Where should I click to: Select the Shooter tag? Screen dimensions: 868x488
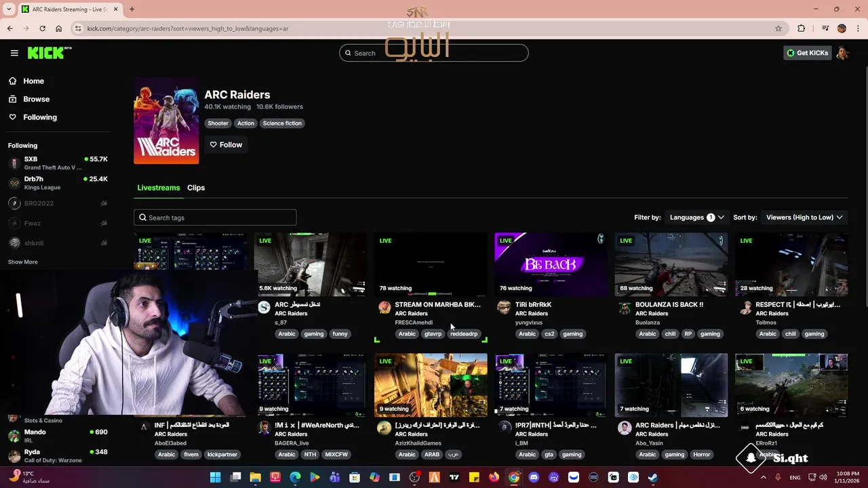point(218,123)
